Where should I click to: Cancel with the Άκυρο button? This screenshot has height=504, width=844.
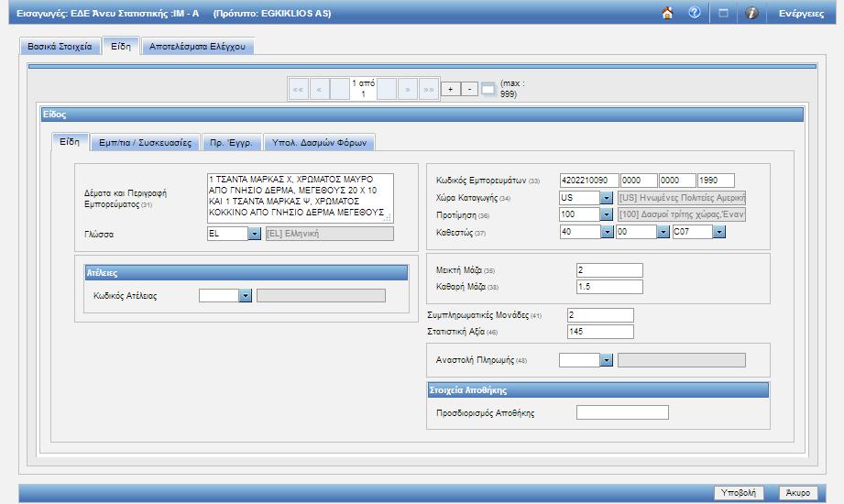[x=798, y=493]
